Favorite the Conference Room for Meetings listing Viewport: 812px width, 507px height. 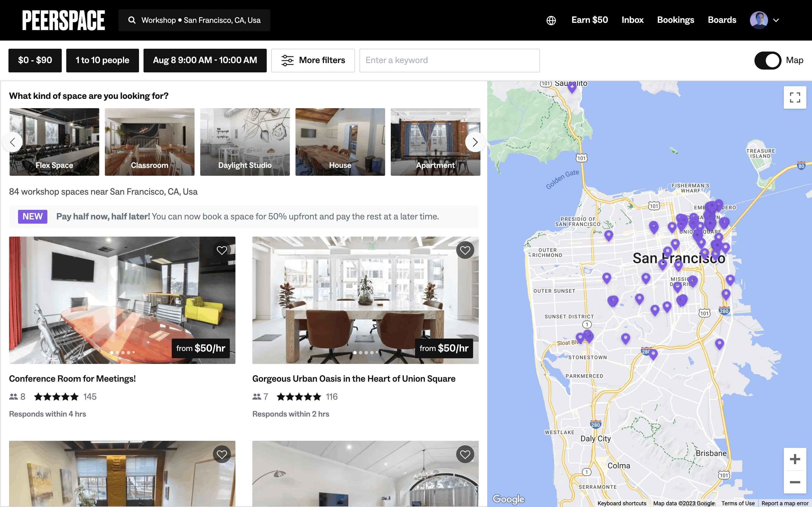pyautogui.click(x=221, y=250)
